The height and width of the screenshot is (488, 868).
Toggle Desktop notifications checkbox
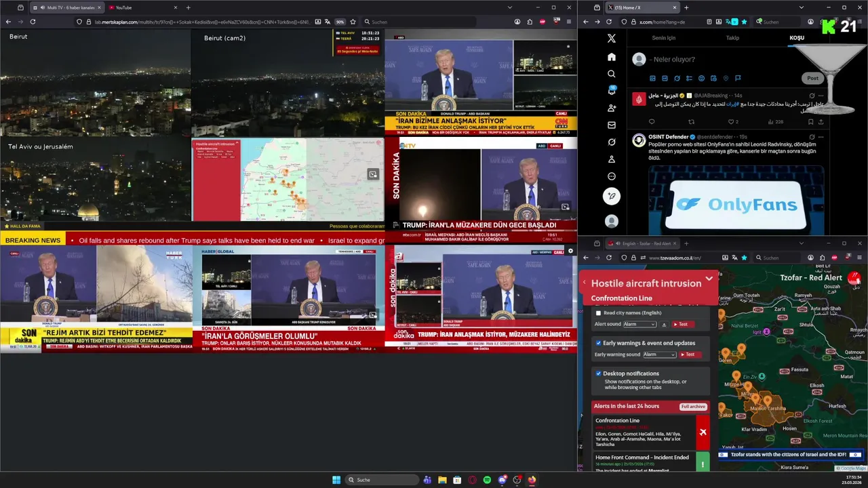point(598,373)
